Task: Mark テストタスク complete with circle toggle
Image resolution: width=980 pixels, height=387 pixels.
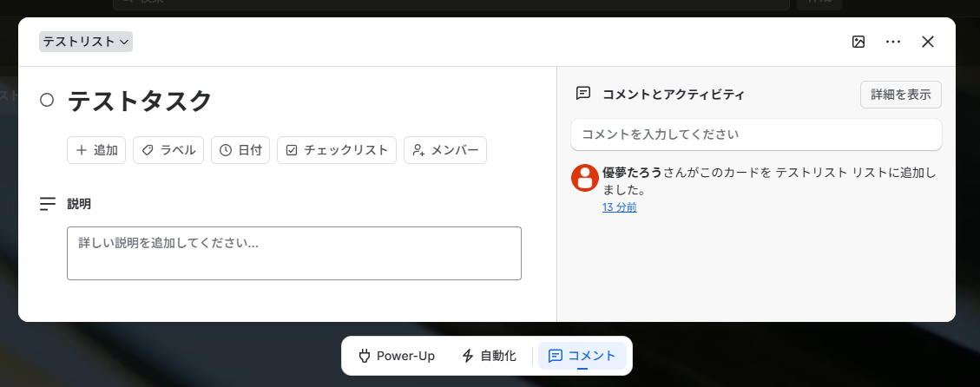Action: click(47, 100)
